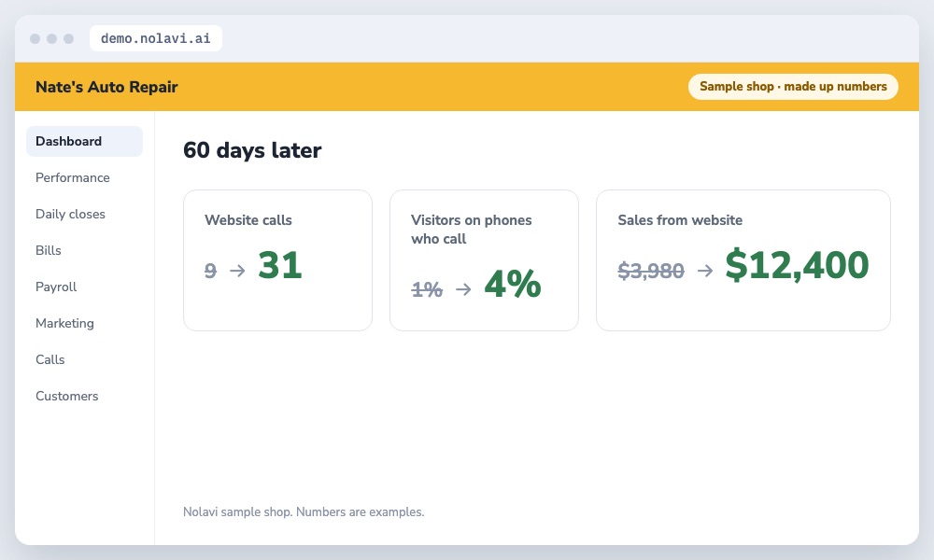Click the green 4% value
Viewport: 934px width, 560px height.
(x=512, y=284)
